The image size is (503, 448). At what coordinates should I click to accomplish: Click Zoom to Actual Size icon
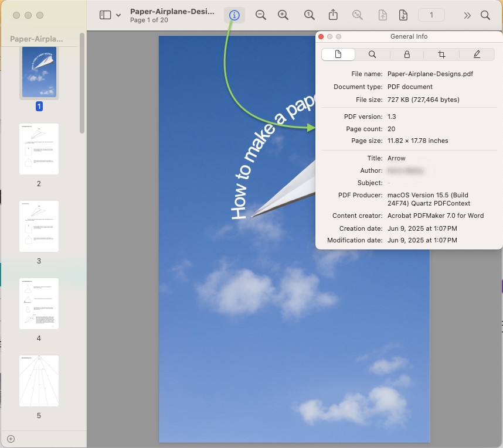[x=309, y=15]
